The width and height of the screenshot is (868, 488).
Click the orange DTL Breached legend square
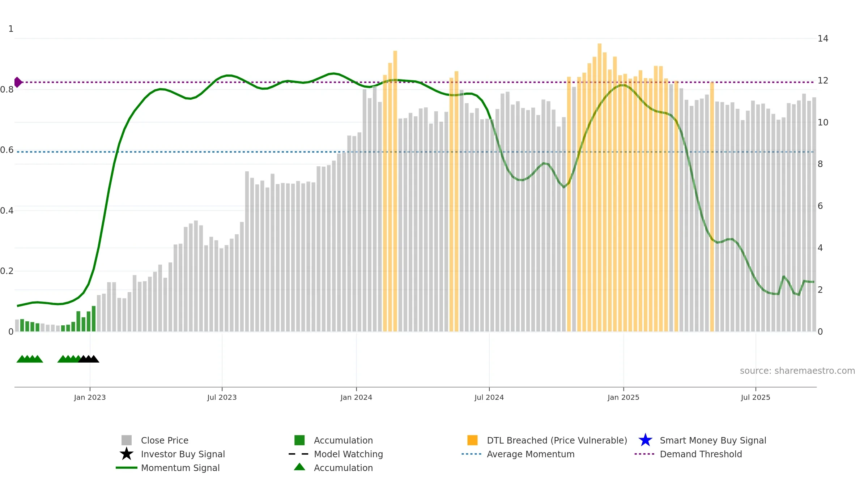[472, 440]
